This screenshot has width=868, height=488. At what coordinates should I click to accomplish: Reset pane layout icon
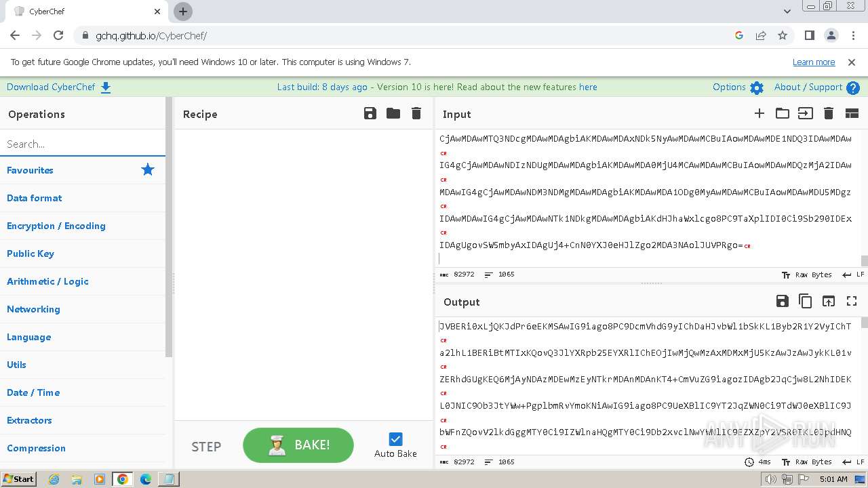point(852,113)
